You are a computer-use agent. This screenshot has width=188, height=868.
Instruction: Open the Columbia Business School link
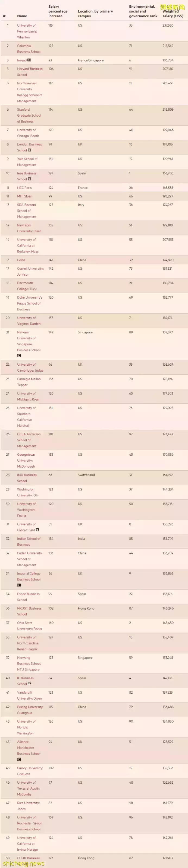pos(29,49)
